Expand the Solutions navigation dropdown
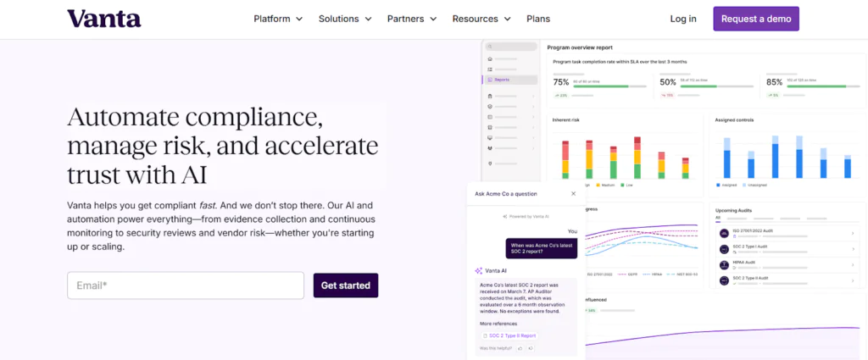Image resolution: width=868 pixels, height=360 pixels. (345, 19)
